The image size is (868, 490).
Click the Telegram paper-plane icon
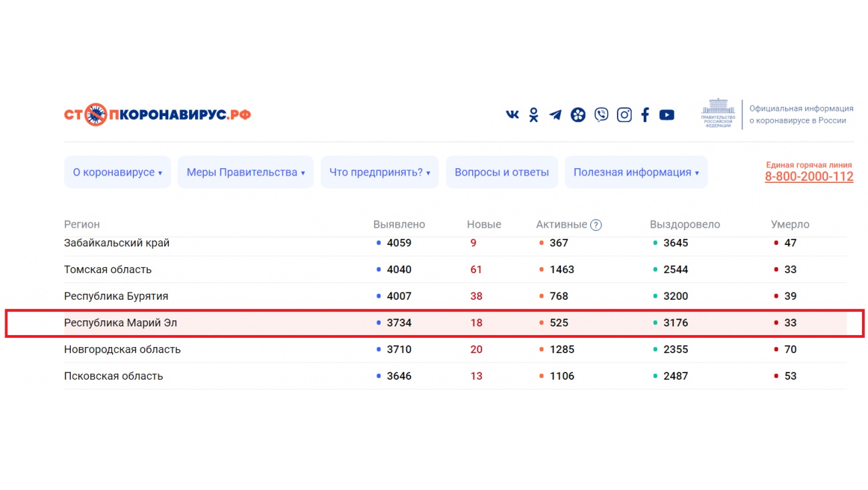pyautogui.click(x=556, y=115)
